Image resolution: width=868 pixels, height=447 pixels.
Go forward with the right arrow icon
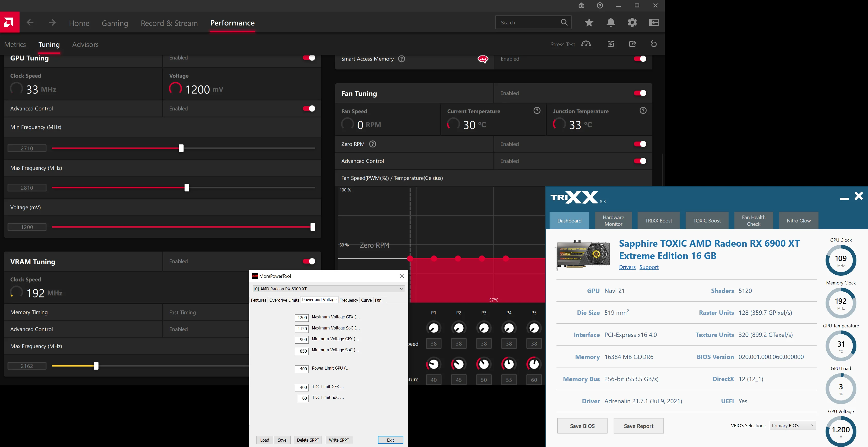pos(52,23)
